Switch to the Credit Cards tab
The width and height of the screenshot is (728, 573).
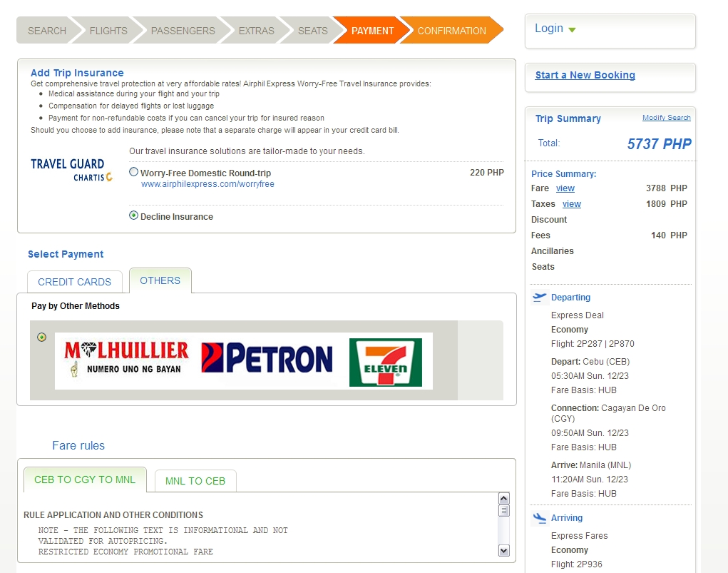tap(75, 282)
